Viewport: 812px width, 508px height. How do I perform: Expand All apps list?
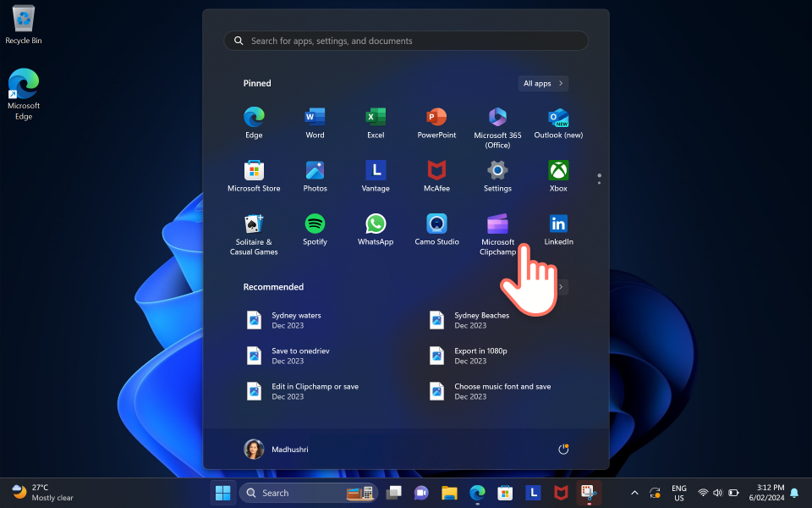(x=543, y=84)
